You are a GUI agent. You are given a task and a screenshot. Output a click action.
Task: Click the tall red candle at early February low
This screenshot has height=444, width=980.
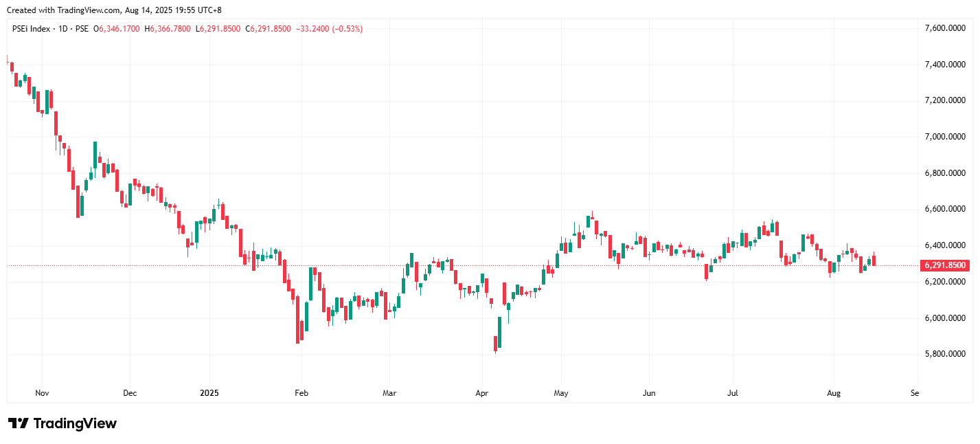298,320
